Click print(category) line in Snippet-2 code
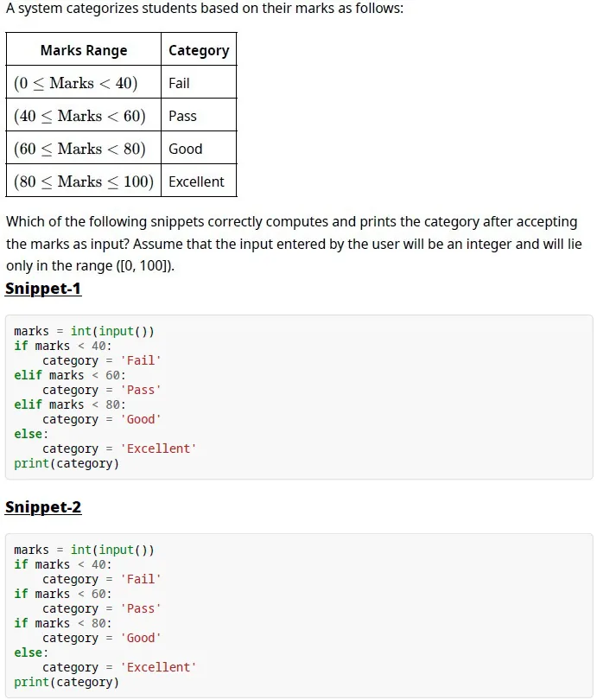This screenshot has height=700, width=597. [67, 682]
